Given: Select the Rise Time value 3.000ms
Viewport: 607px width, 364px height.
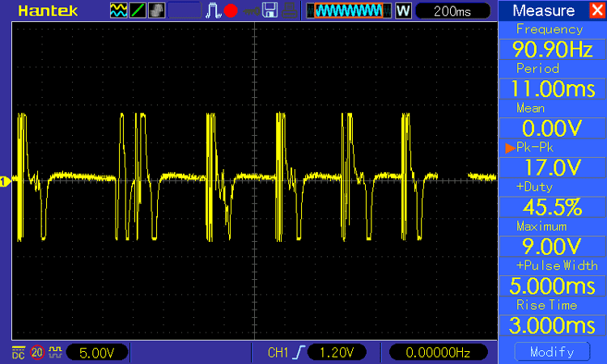Looking at the screenshot, I should point(553,325).
